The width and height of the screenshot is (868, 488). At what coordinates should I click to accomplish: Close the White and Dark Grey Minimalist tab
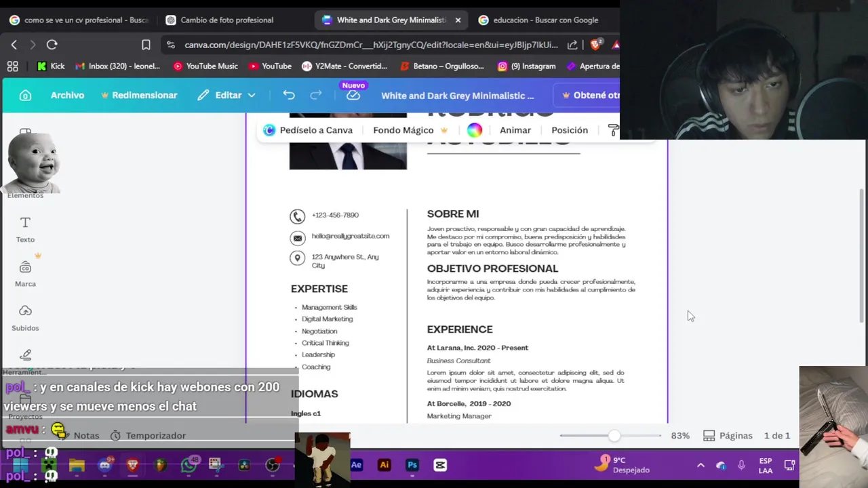click(458, 20)
